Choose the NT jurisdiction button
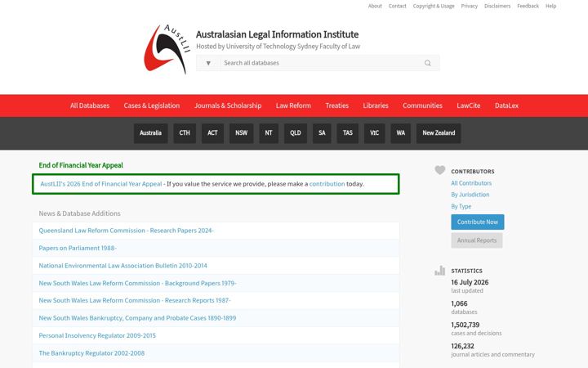Viewport: 588px width, 368px height. tap(269, 133)
